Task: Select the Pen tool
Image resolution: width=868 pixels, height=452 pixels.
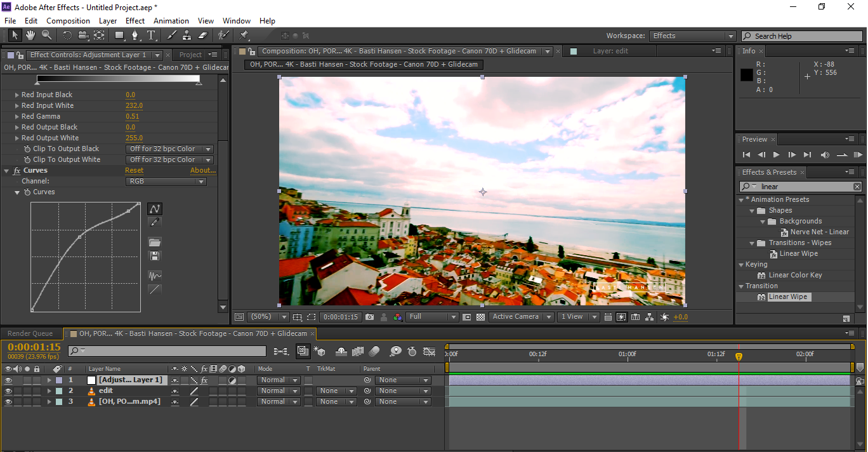Action: (135, 36)
